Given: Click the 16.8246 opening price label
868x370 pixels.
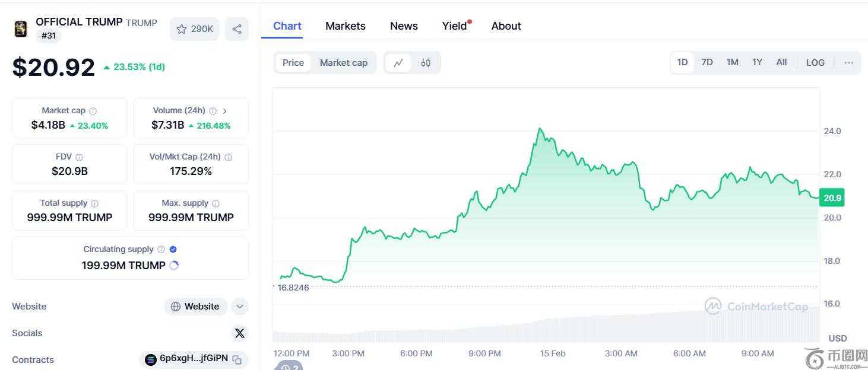Looking at the screenshot, I should pos(293,288).
